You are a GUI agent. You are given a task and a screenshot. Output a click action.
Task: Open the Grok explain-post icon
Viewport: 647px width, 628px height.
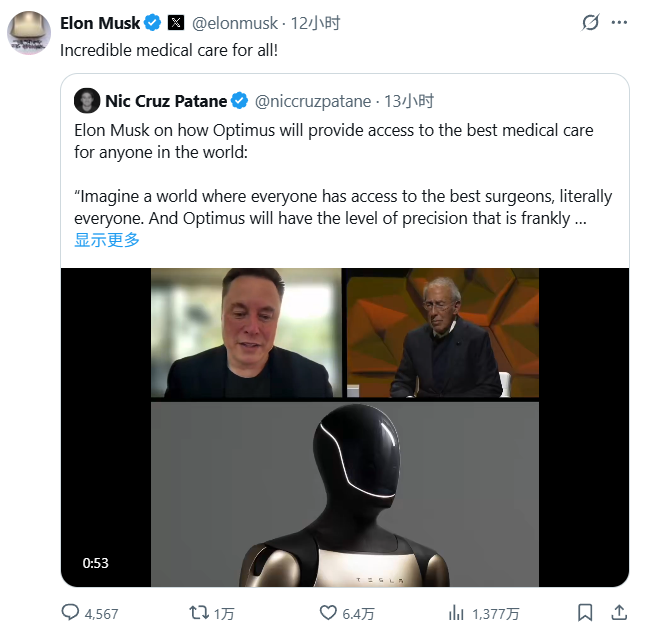[x=591, y=22]
